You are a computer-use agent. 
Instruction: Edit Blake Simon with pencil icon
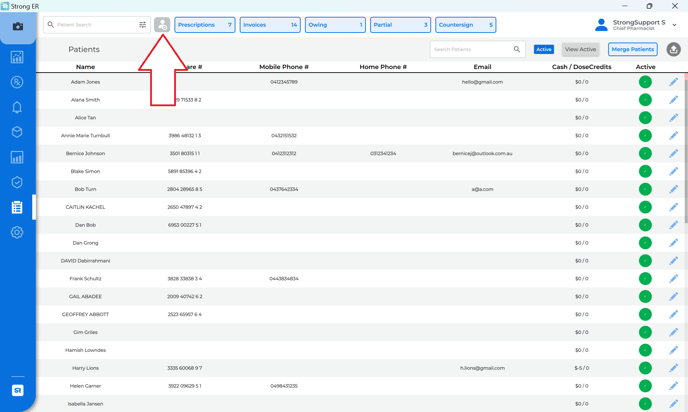pos(674,172)
